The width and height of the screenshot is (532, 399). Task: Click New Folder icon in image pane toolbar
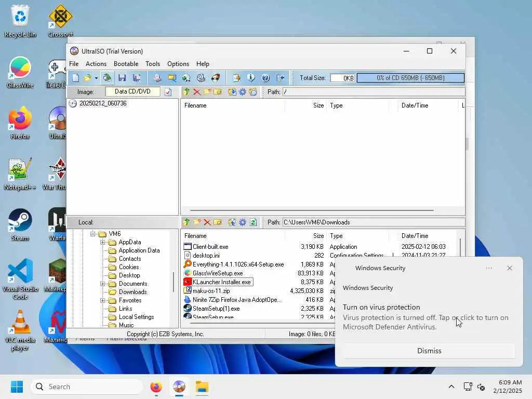207,91
